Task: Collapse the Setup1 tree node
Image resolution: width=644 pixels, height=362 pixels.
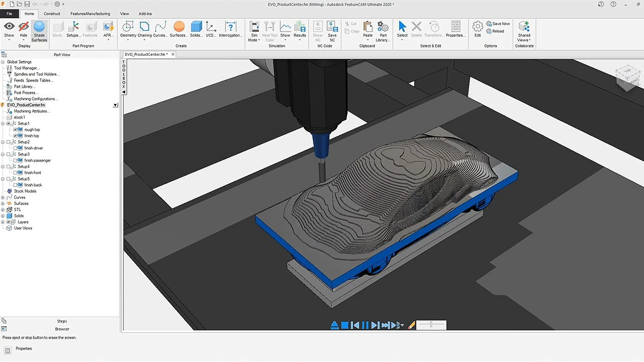Action: 3,123
